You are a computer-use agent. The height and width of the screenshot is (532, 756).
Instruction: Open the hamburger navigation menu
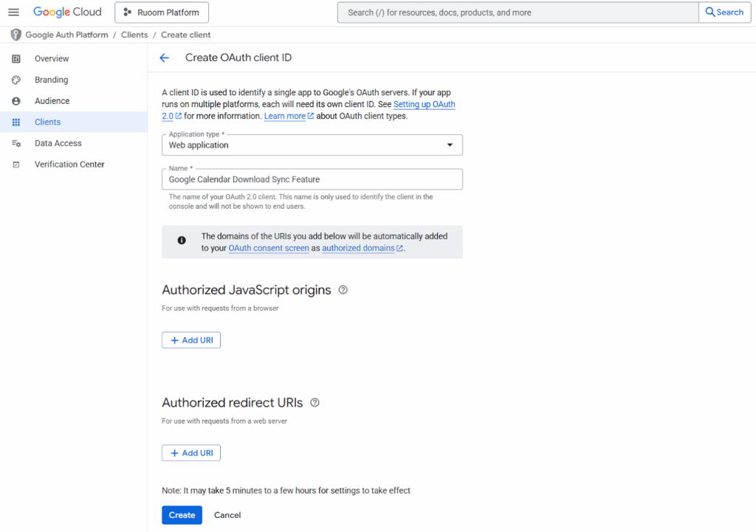13,13
